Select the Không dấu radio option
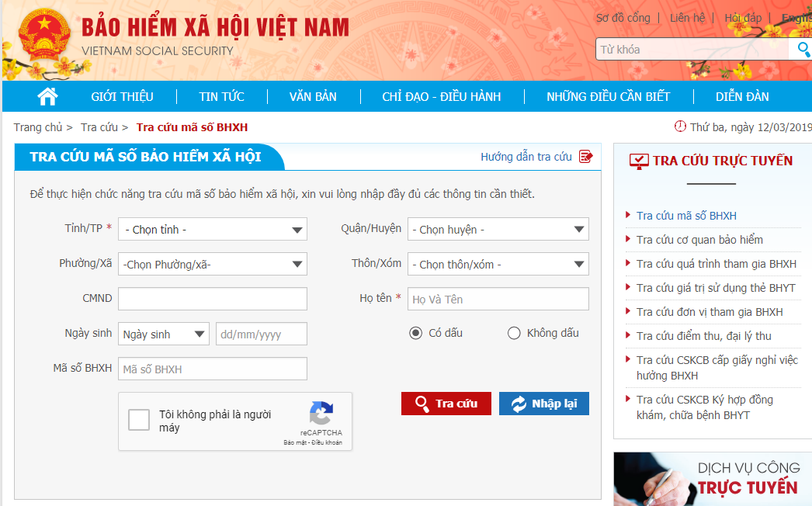 514,333
